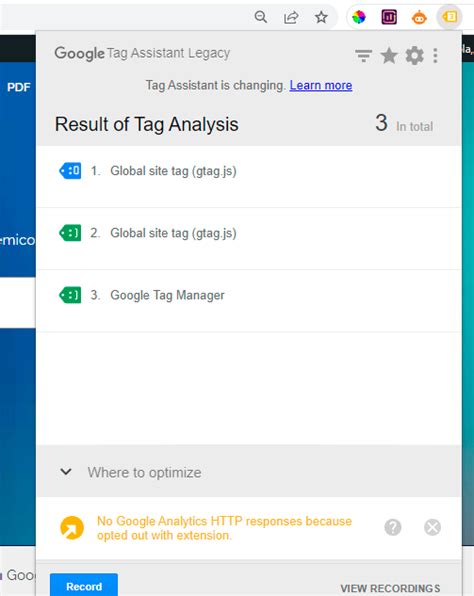
Task: Open Tag Assistant settings gear
Action: click(414, 56)
